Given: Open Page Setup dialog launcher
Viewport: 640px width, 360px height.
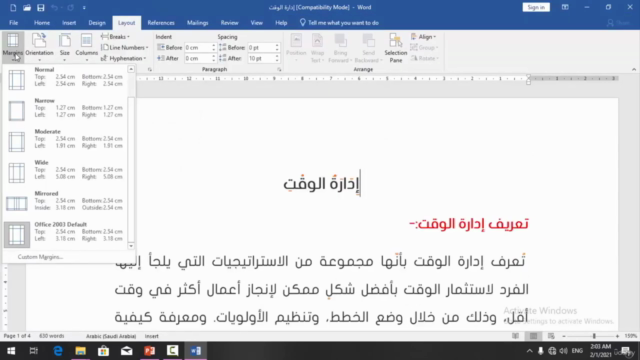Looking at the screenshot, I should click(149, 69).
